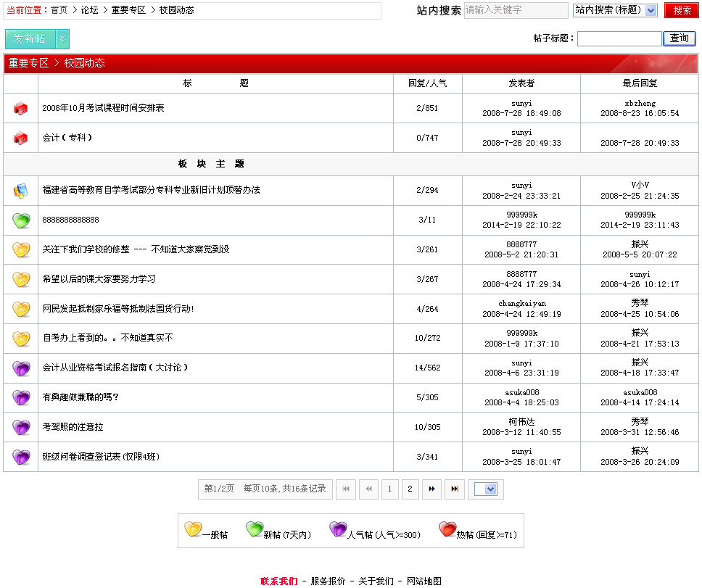Click the purple popular-post heart beside 会计从业资格考试报名指南
This screenshot has width=702, height=588.
pos(20,368)
